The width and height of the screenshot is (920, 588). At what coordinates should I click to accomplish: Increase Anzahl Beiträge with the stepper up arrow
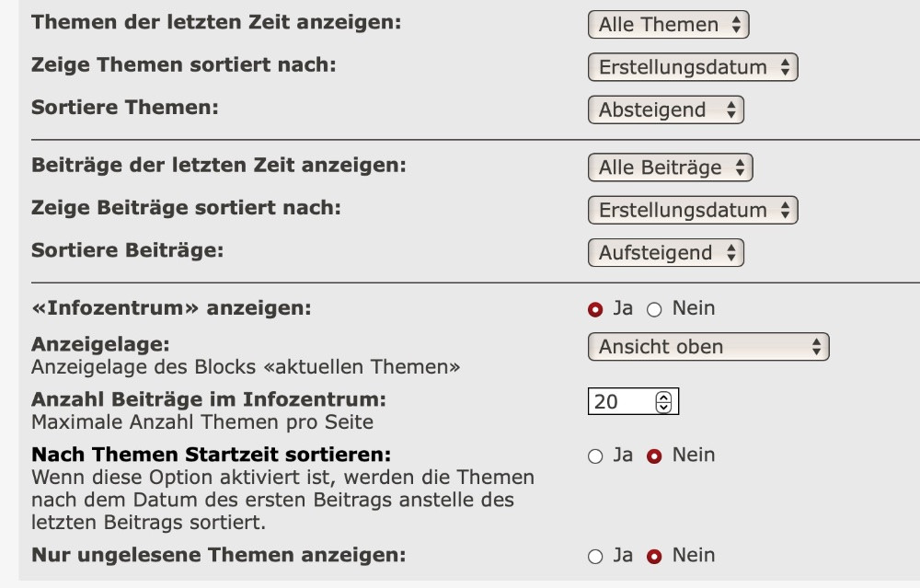pyautogui.click(x=664, y=398)
